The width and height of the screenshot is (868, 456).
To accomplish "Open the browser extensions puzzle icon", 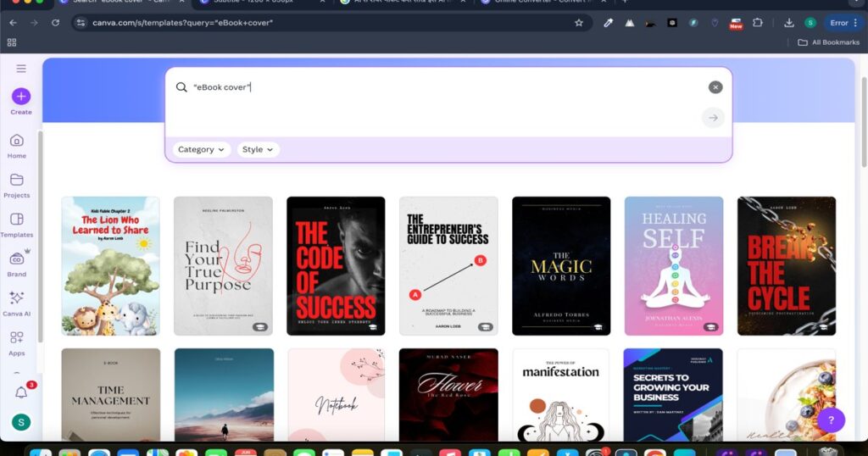I will pos(758,23).
